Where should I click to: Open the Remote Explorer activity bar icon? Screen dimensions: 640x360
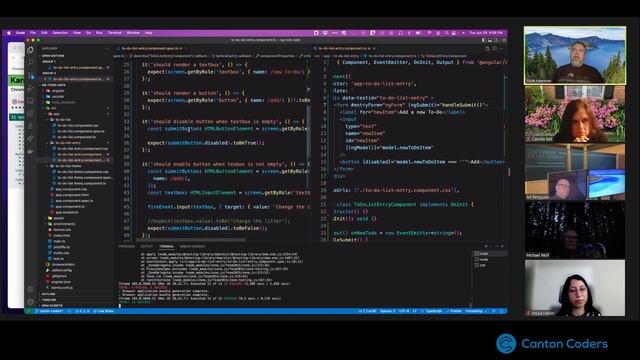[31, 101]
